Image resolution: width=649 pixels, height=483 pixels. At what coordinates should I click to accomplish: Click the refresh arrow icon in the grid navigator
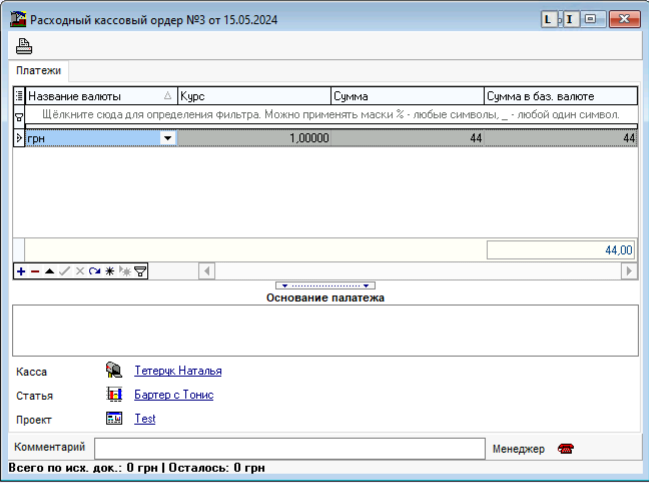(95, 271)
